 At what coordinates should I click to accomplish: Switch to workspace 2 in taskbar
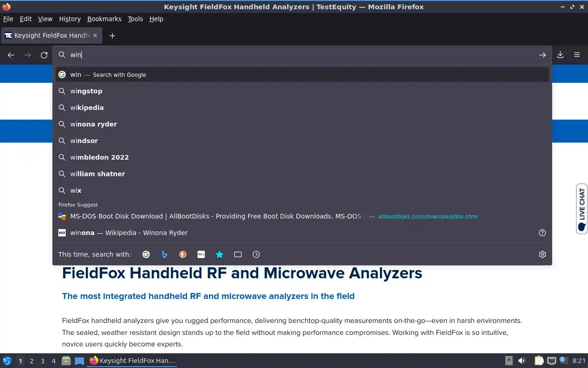(31, 361)
